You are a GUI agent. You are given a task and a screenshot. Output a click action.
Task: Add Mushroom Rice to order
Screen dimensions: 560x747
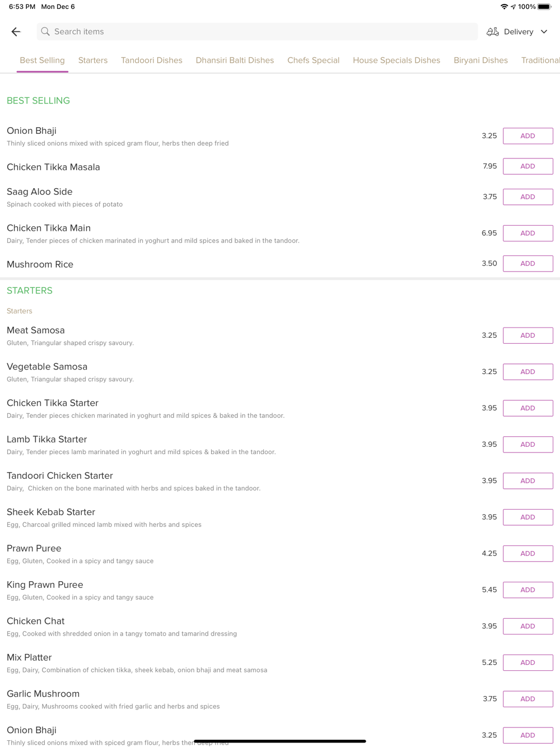click(x=528, y=264)
